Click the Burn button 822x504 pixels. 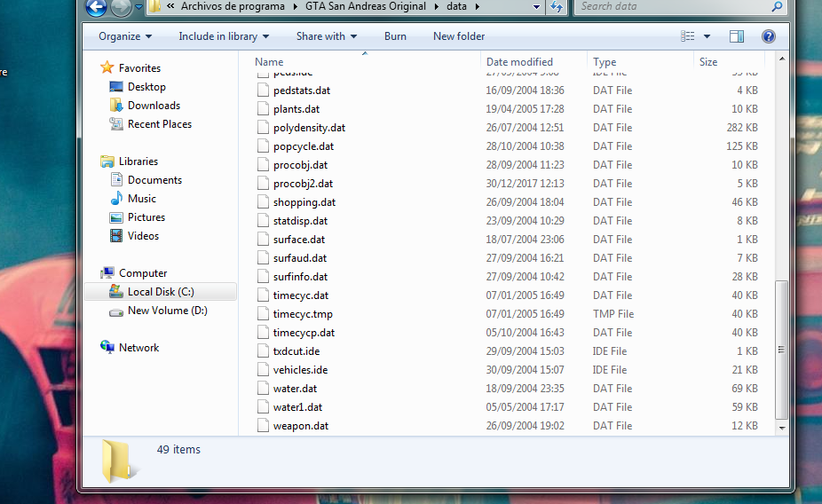click(395, 36)
